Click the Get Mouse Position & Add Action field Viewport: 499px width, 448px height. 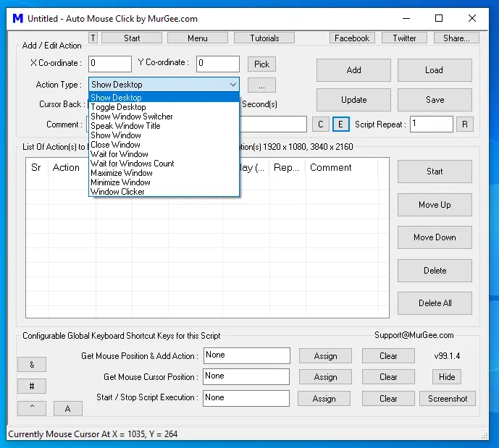point(247,355)
